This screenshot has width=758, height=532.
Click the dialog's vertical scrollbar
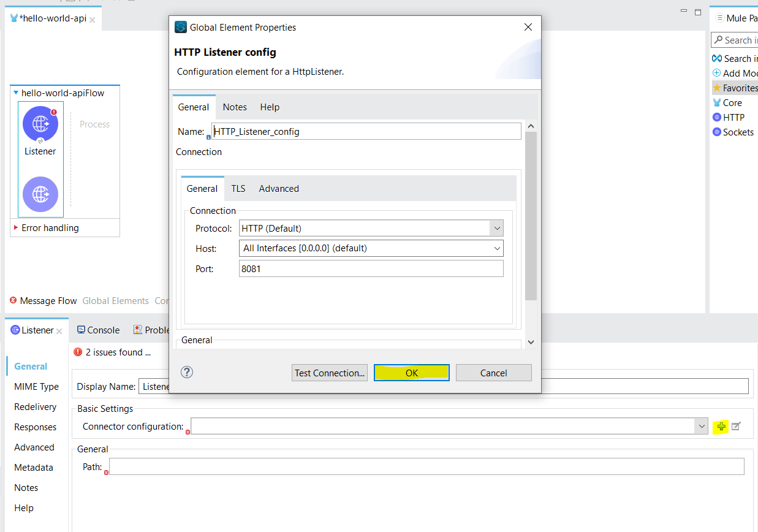pos(531,208)
